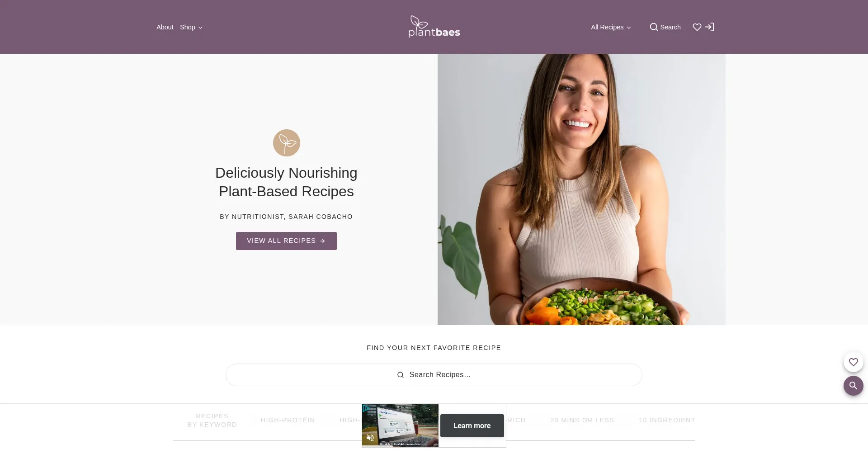Select the High-Protein category tab
This screenshot has width=868, height=449.
tap(288, 420)
